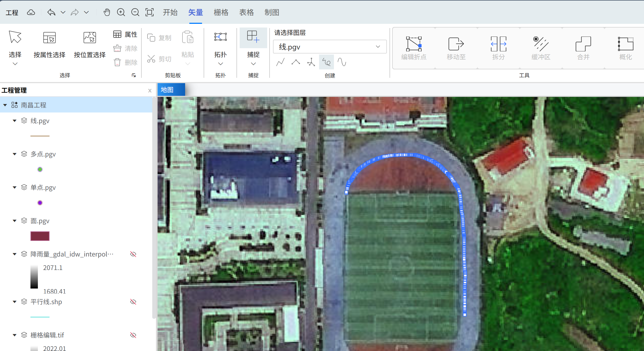Image resolution: width=644 pixels, height=351 pixels.
Task: Click the zoom in magnifier icon
Action: point(121,12)
